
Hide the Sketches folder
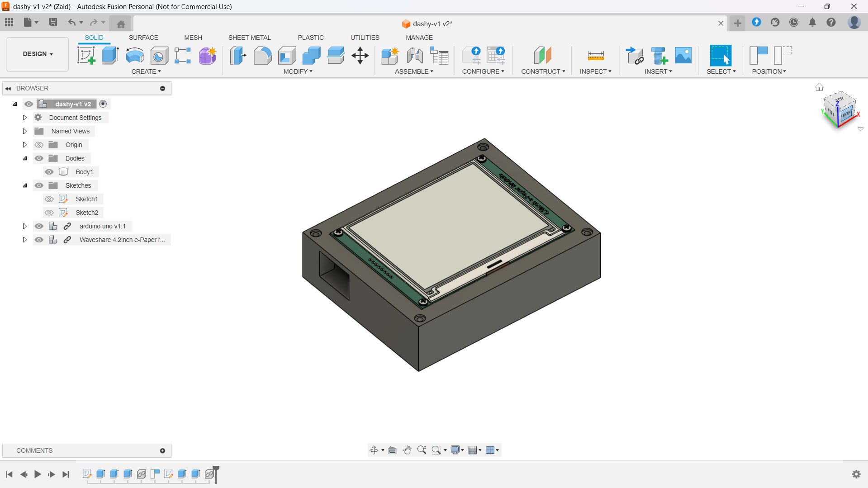[x=39, y=185]
